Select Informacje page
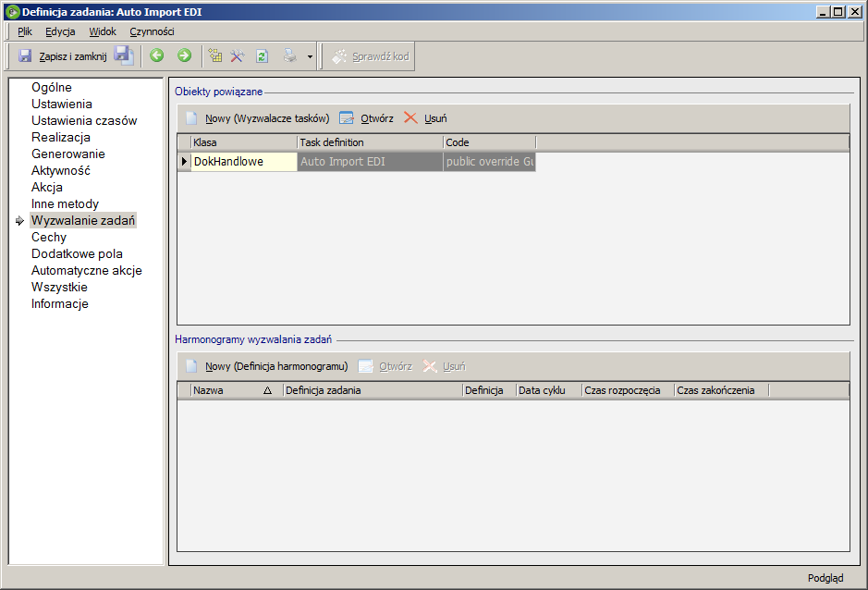Image resolution: width=868 pixels, height=590 pixels. pos(60,303)
